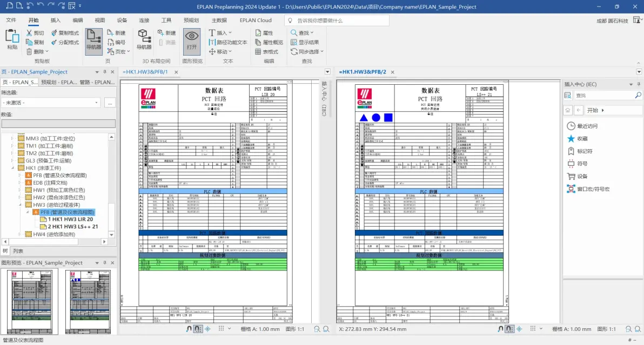The height and width of the screenshot is (345, 644).
Task: Click the filter ellipsis button
Action: pyautogui.click(x=110, y=103)
